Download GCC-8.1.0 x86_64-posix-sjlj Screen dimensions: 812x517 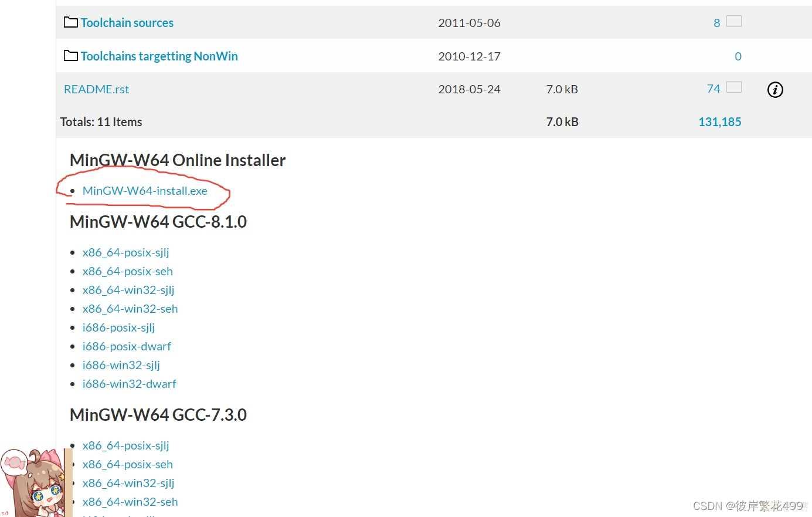click(126, 252)
